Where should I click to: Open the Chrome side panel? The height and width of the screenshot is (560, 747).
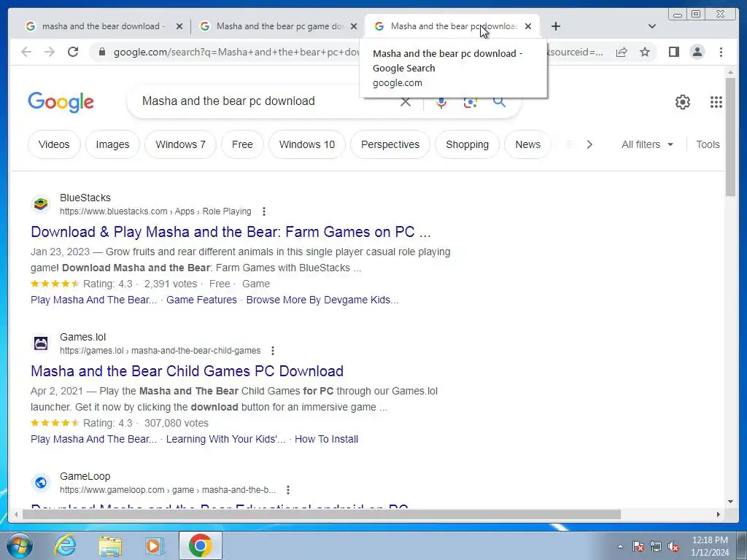point(673,52)
